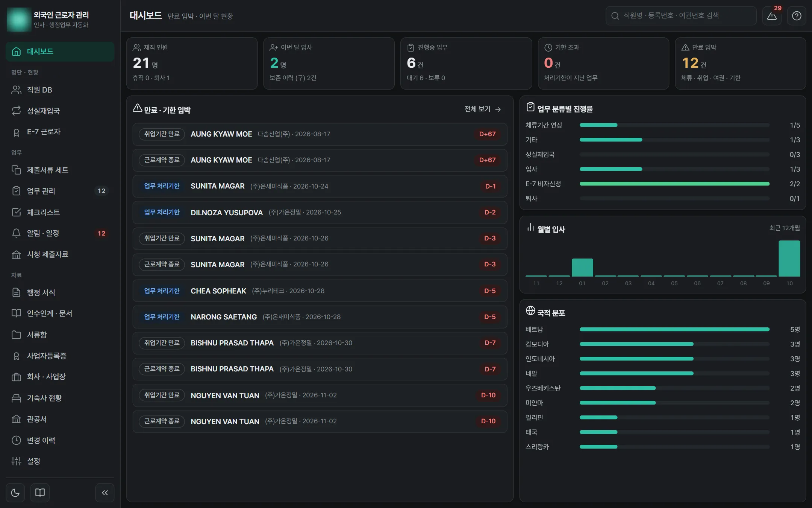Open DILNOZA YUSUPOVA 업무 처리기한 row
This screenshot has width=812, height=508.
[x=320, y=213]
